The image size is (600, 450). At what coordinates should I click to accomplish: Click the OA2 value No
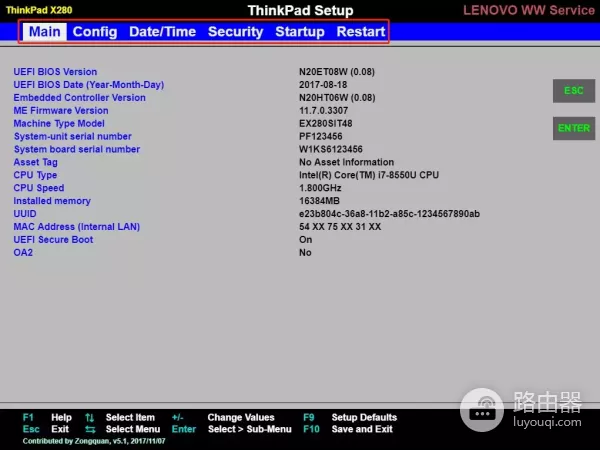pos(305,253)
